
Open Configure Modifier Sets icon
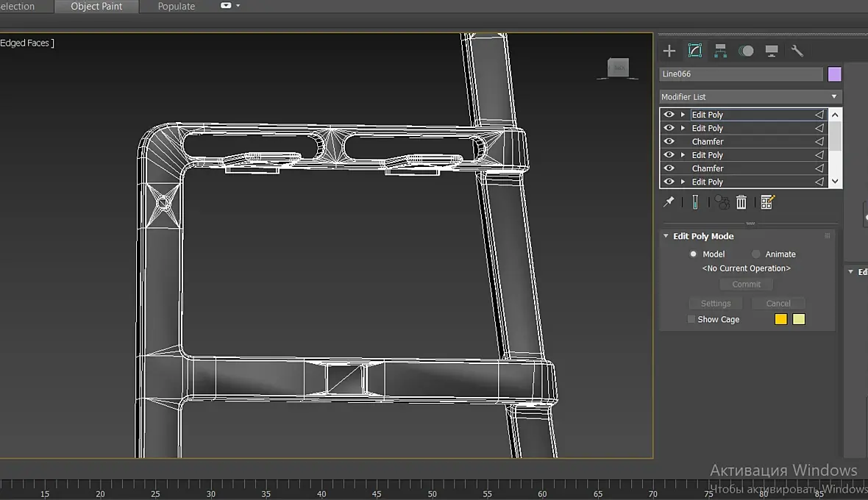click(x=767, y=202)
